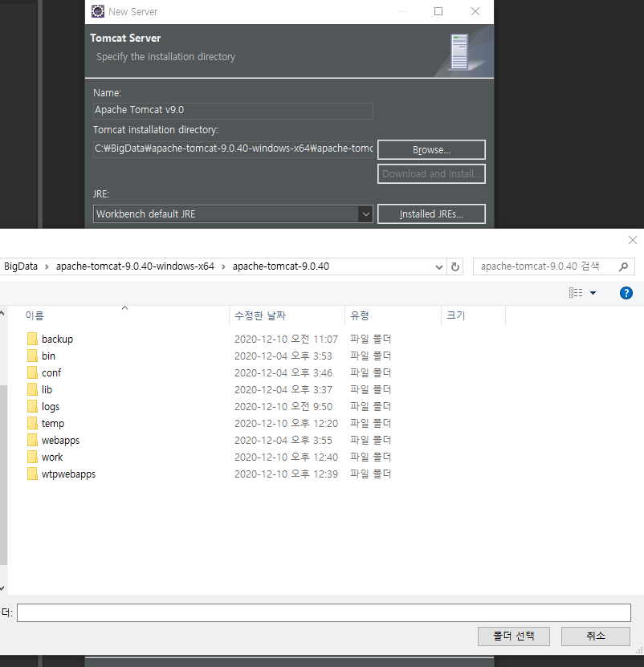Click the lib folder icon
This screenshot has width=644, height=667.
[x=32, y=389]
